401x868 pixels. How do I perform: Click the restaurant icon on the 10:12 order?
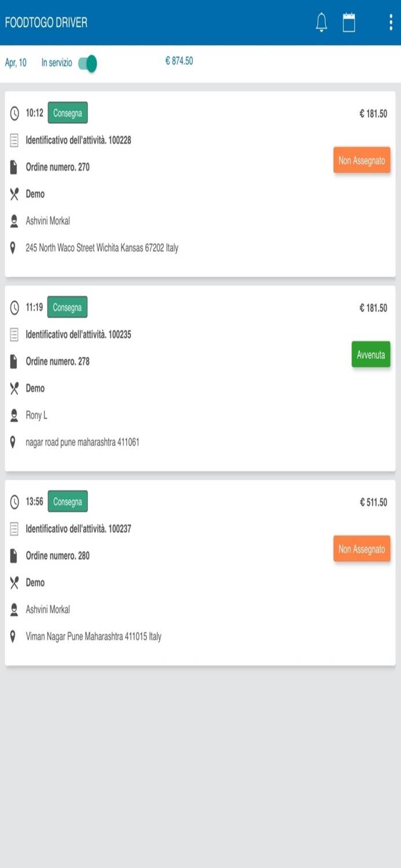pyautogui.click(x=15, y=194)
